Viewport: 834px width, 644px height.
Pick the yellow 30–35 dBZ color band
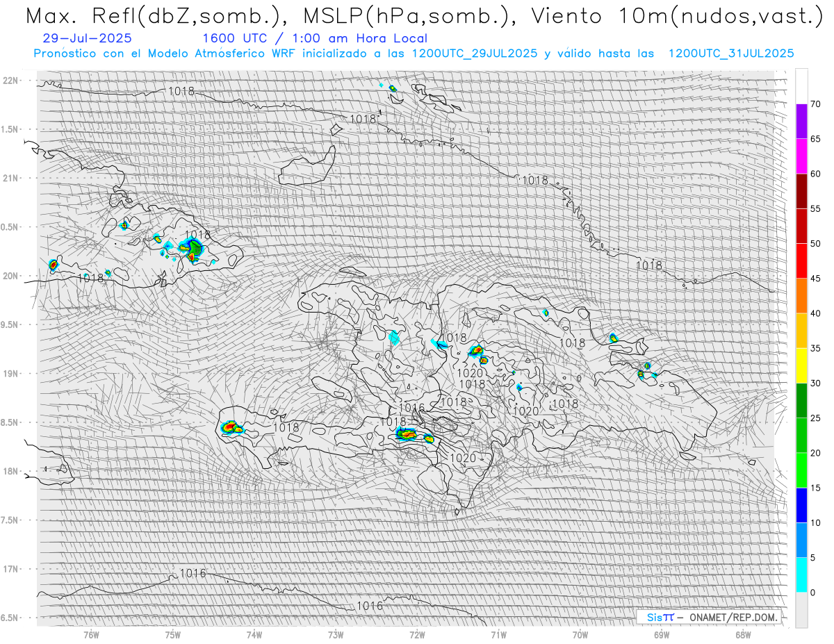801,365
